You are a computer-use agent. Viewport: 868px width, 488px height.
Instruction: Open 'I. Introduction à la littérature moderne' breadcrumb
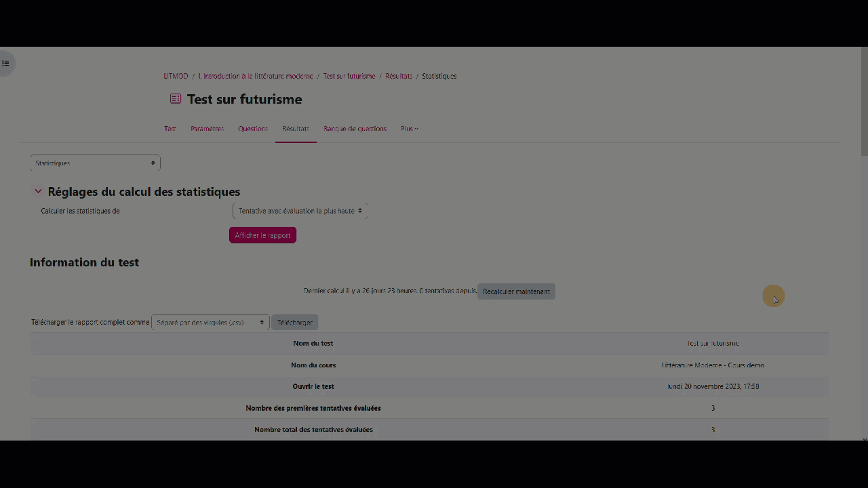pos(256,76)
